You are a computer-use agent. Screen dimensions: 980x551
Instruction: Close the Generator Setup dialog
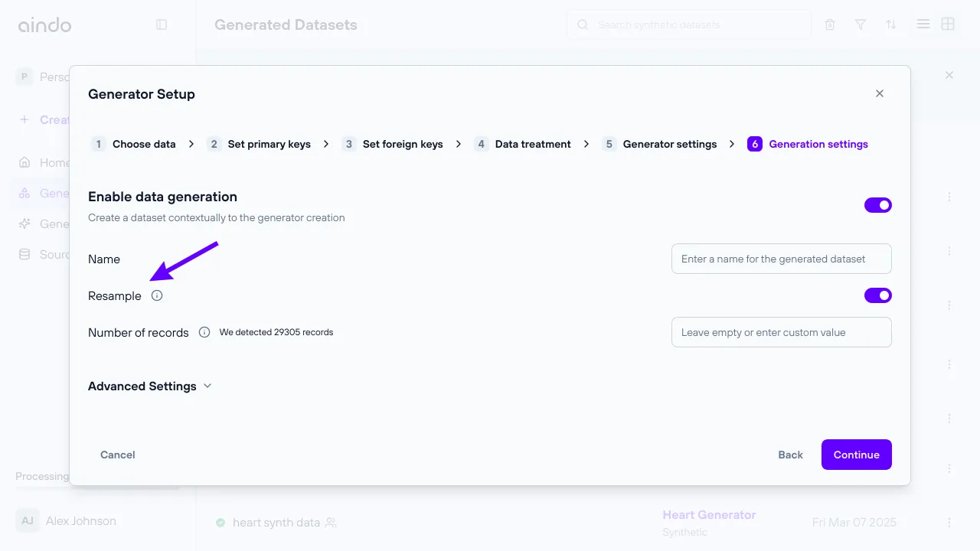point(880,93)
